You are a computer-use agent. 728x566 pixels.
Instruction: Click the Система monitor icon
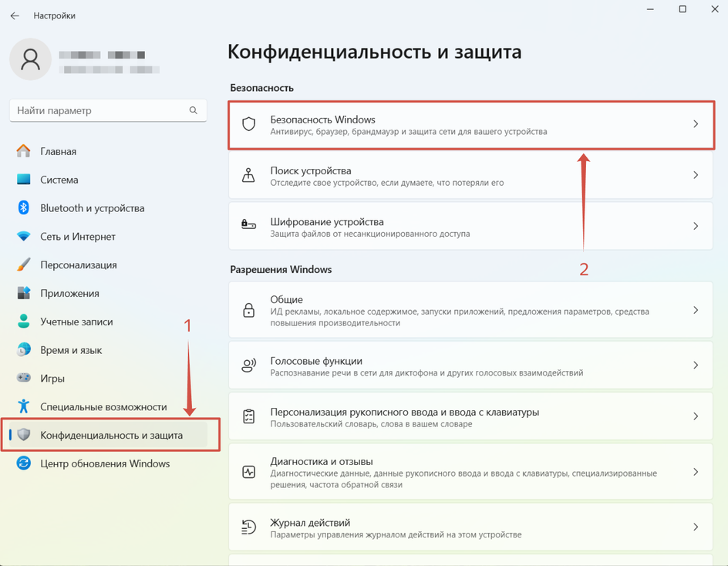[23, 180]
